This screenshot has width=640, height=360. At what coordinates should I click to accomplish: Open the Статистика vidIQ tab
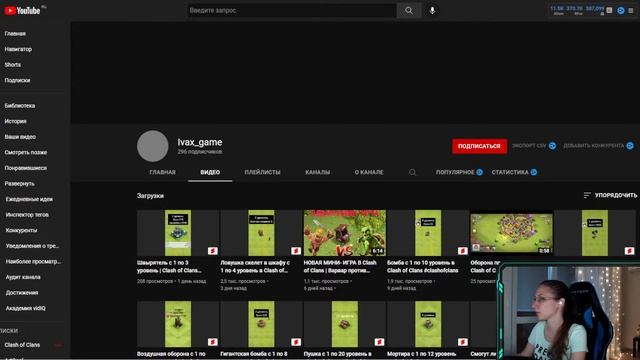point(514,172)
